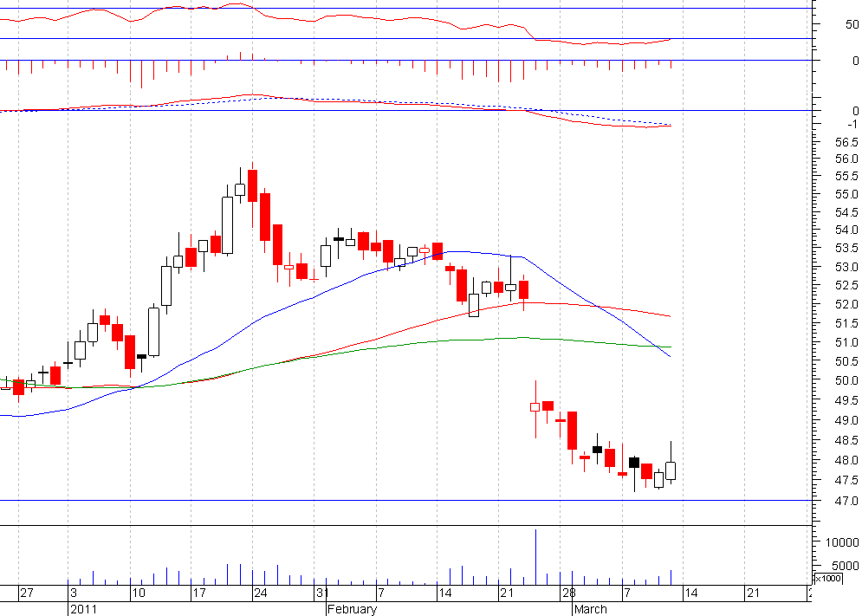Pick the 53.0 price scale value
862x616 pixels.
(846, 268)
